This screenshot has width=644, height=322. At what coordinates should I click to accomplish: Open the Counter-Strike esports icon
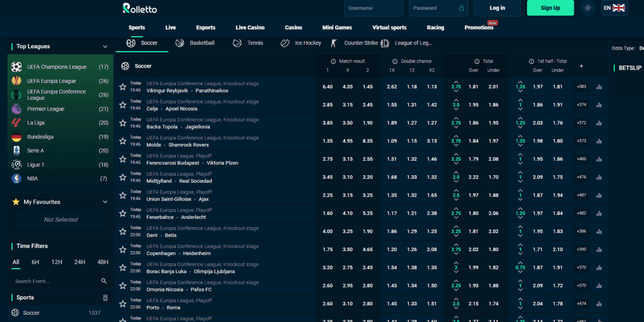333,43
